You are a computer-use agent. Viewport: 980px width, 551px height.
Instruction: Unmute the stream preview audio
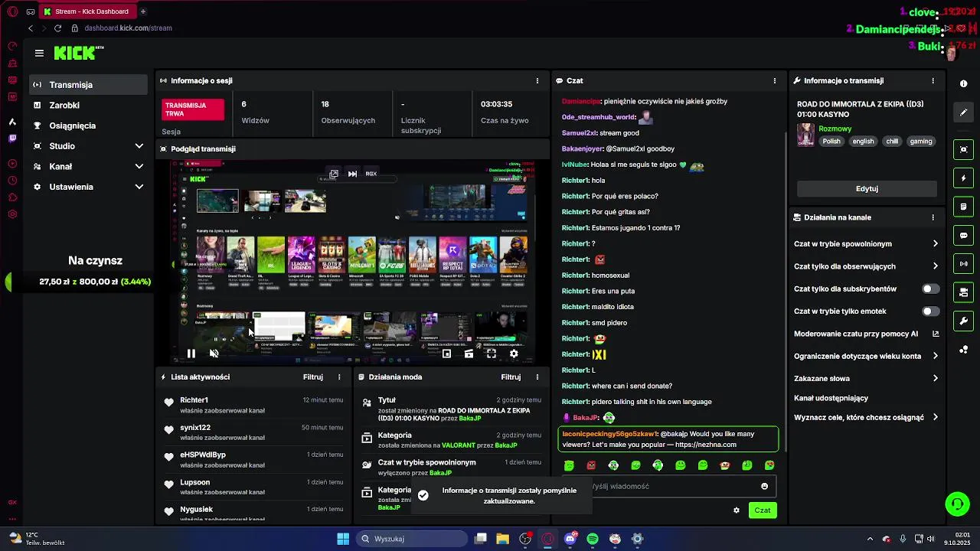coord(214,354)
